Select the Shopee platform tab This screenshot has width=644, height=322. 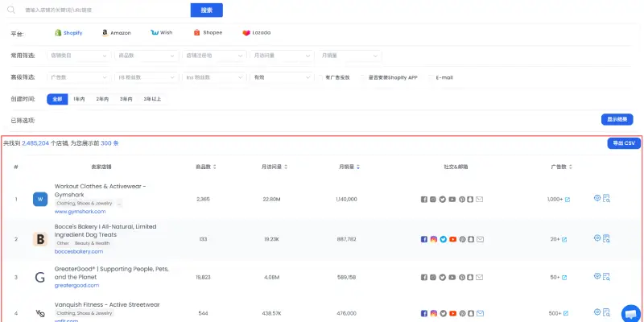[208, 33]
